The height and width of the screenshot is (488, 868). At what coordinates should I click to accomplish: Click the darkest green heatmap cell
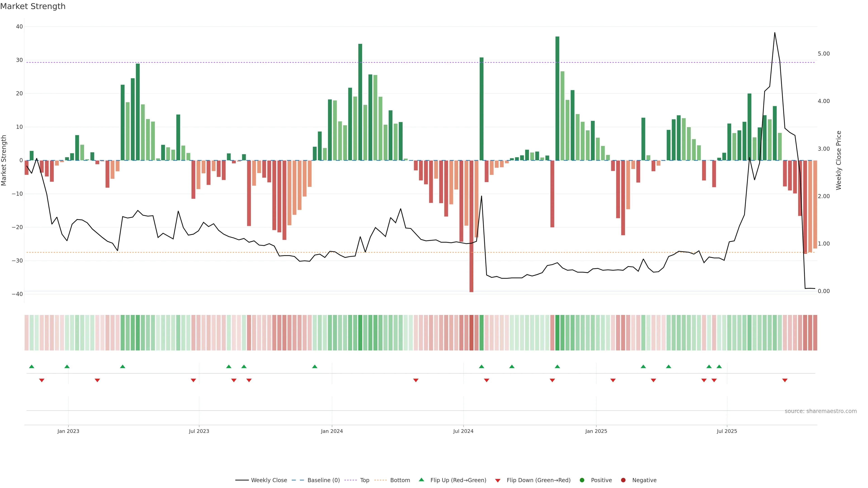click(x=557, y=332)
